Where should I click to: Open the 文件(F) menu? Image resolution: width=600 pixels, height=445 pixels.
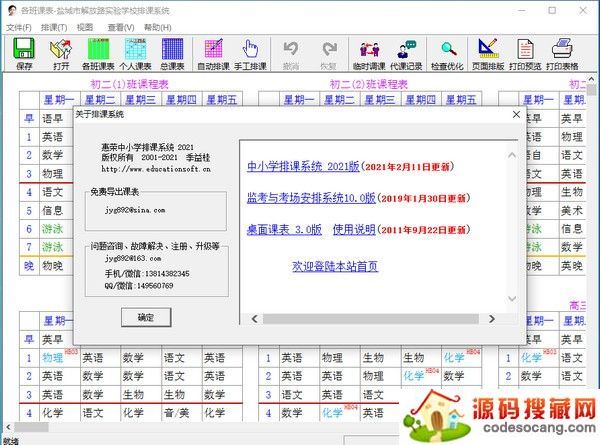(19, 27)
